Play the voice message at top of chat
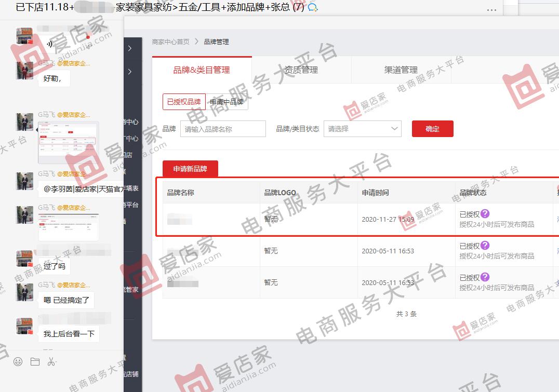The image size is (559, 392). 50,44
